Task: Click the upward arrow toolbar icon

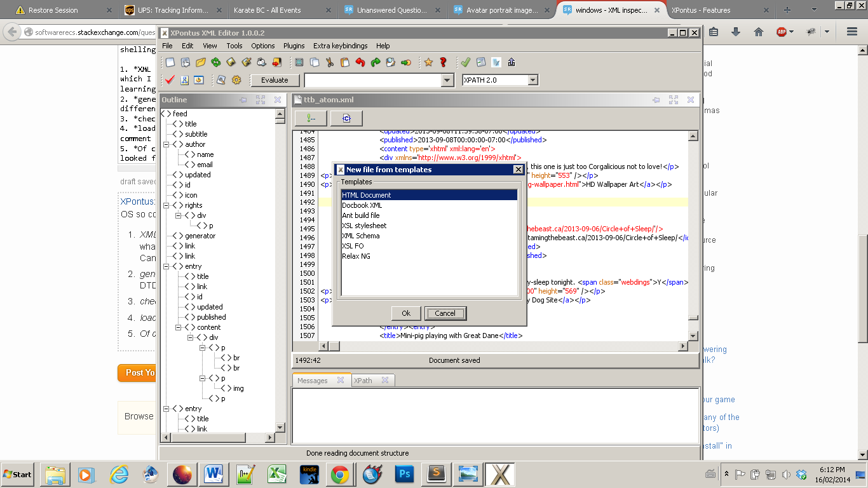Action: [x=512, y=62]
